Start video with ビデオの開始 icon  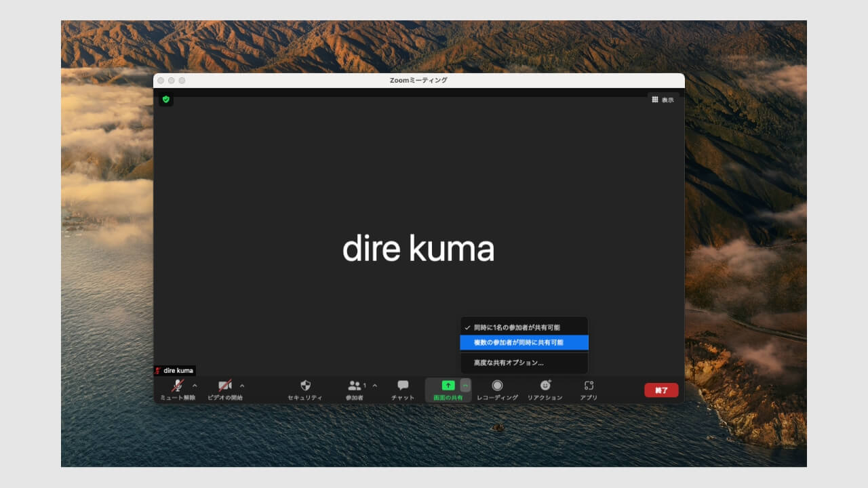225,390
